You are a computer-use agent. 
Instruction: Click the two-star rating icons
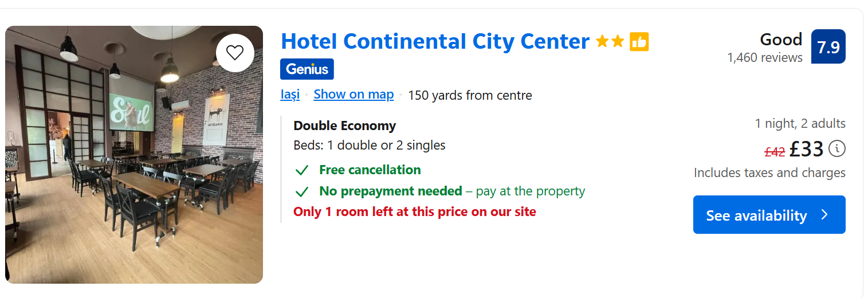click(610, 42)
